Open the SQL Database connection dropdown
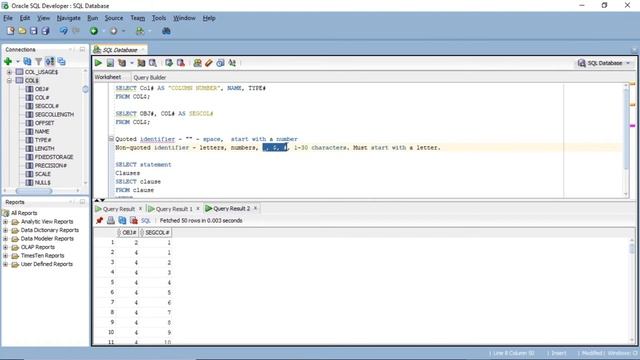The width and height of the screenshot is (640, 360). click(604, 63)
